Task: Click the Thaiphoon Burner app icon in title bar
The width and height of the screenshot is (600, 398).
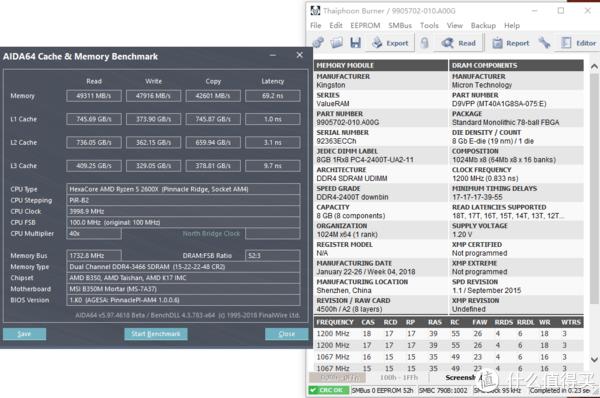Action: 315,11
